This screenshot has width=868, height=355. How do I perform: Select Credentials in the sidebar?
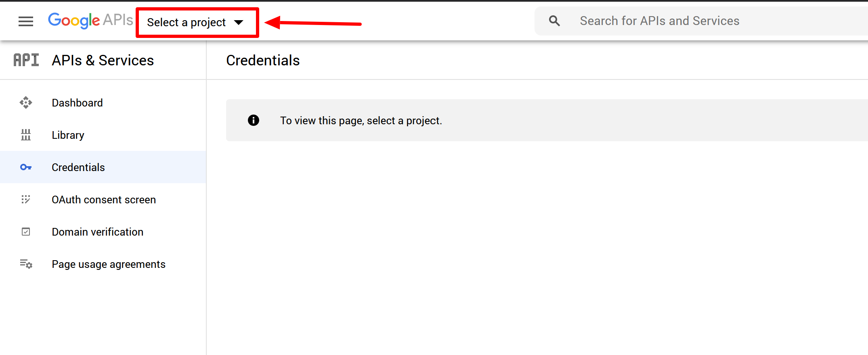tap(78, 167)
